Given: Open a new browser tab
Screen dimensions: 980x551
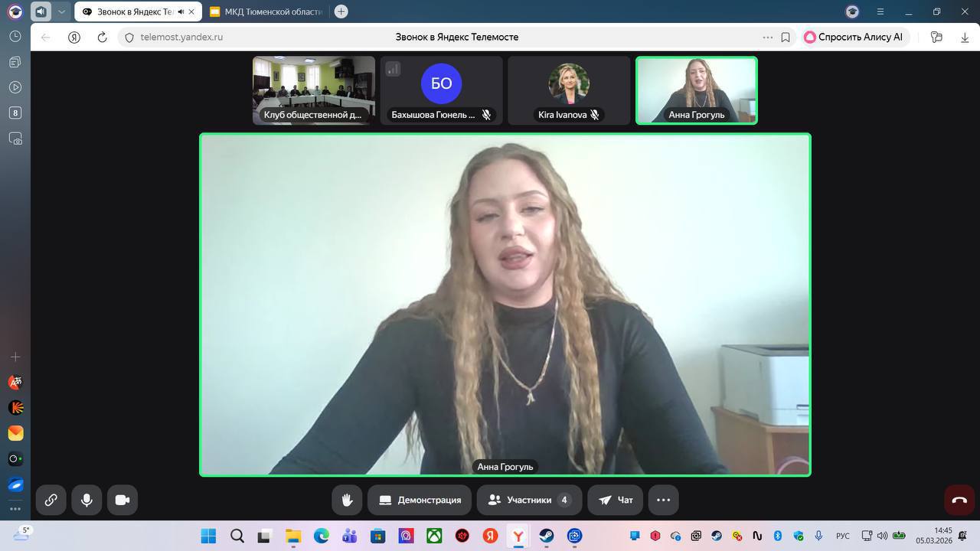Looking at the screenshot, I should pos(341,11).
